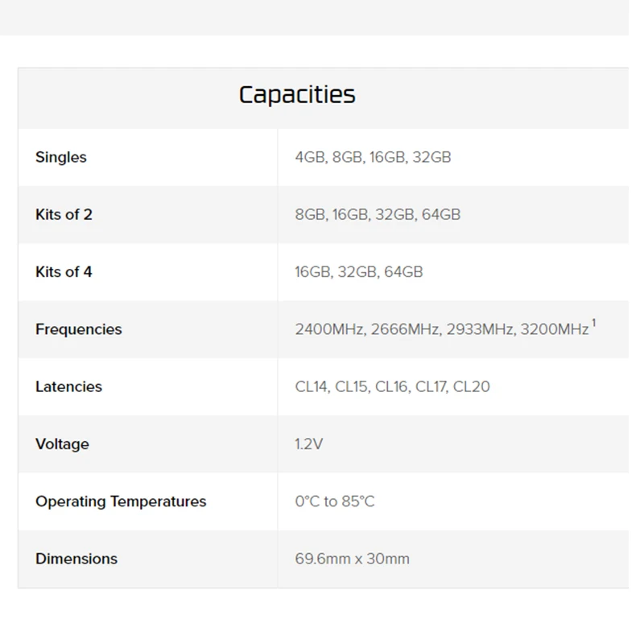Open footnote 1 superscript after 3200MHz
644x644 pixels.
pyautogui.click(x=594, y=324)
